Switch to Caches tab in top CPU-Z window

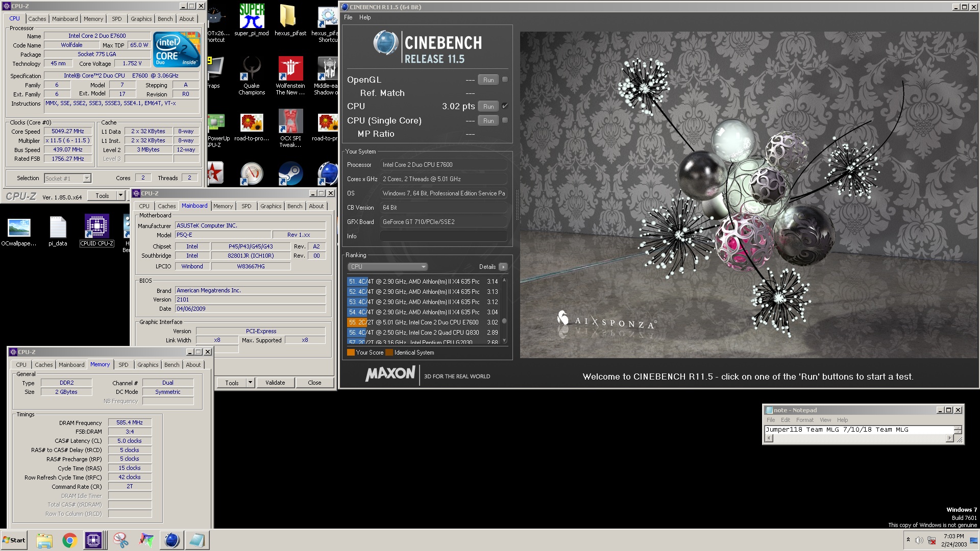coord(37,19)
